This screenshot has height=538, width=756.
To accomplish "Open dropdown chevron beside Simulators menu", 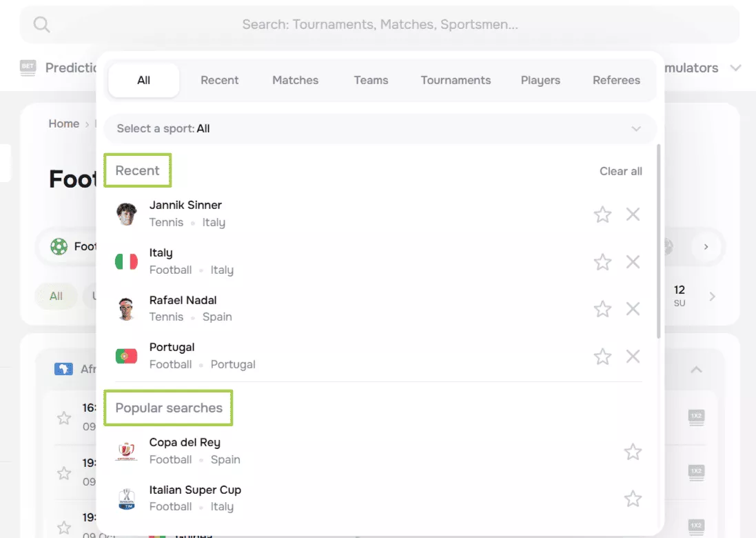I will pos(735,68).
